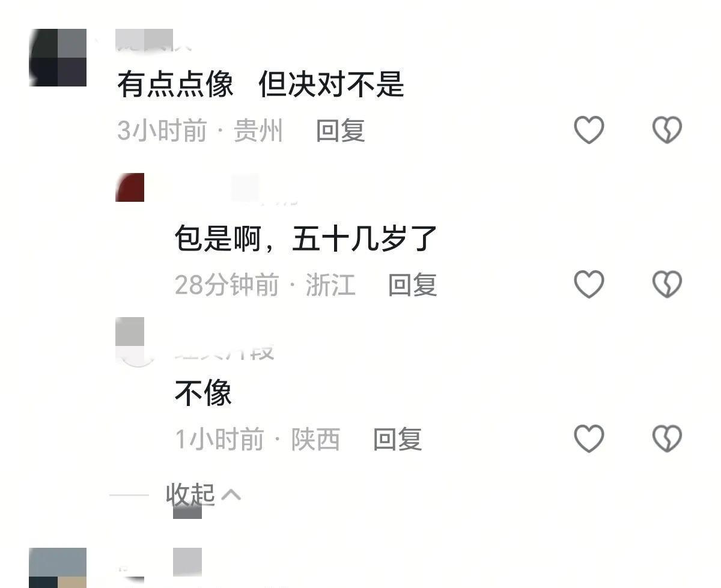Click the chevron next to 收起
This screenshot has width=721, height=588.
point(231,494)
